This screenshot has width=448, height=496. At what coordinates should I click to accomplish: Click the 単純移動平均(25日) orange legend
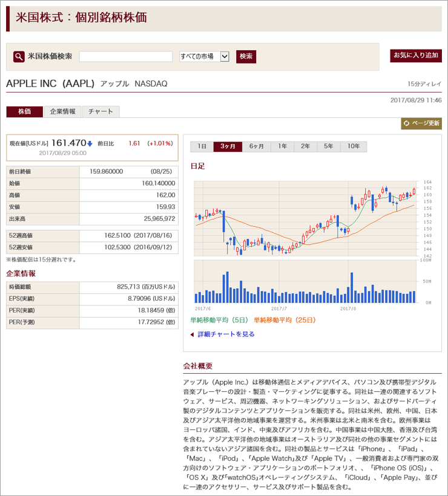[x=285, y=320]
